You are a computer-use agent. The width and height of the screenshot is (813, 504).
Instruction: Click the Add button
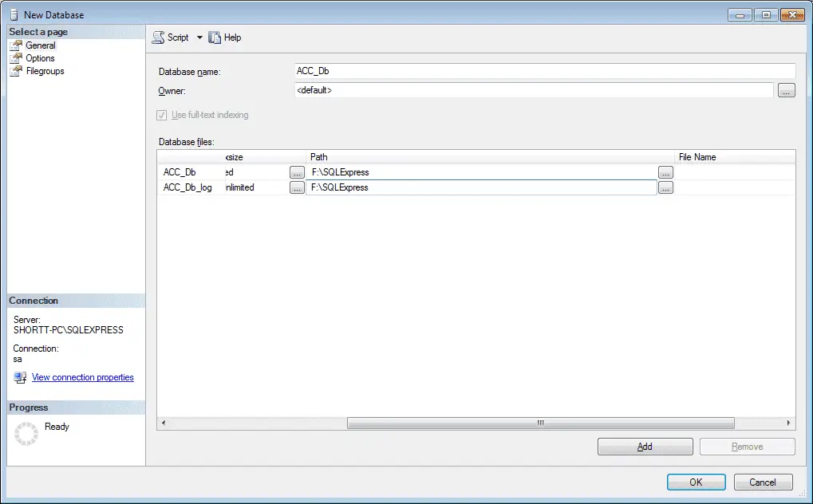(x=645, y=447)
